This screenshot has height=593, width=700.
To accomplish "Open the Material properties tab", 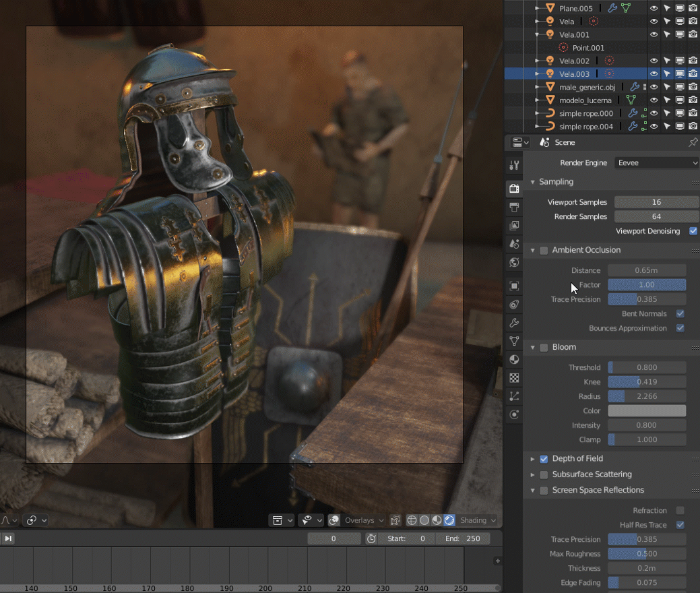I will coord(514,360).
